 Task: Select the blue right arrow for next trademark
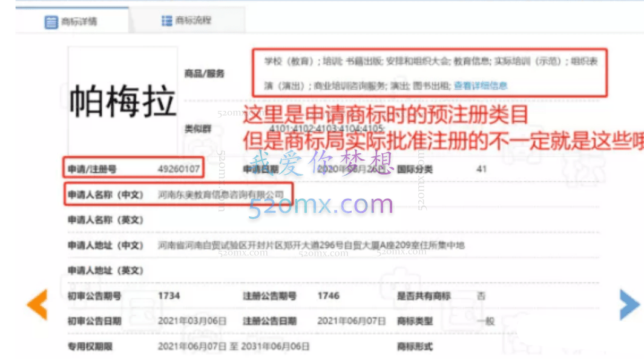pos(628,304)
